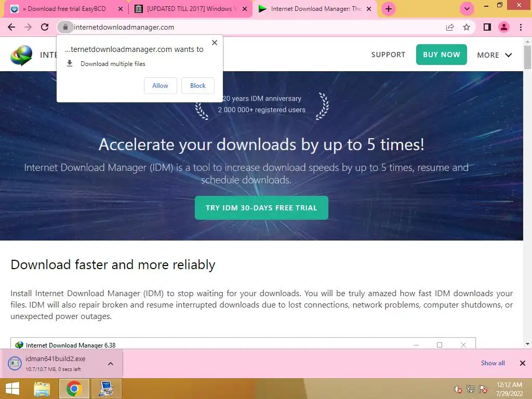Reload the current page
The width and height of the screenshot is (532, 399).
click(45, 27)
